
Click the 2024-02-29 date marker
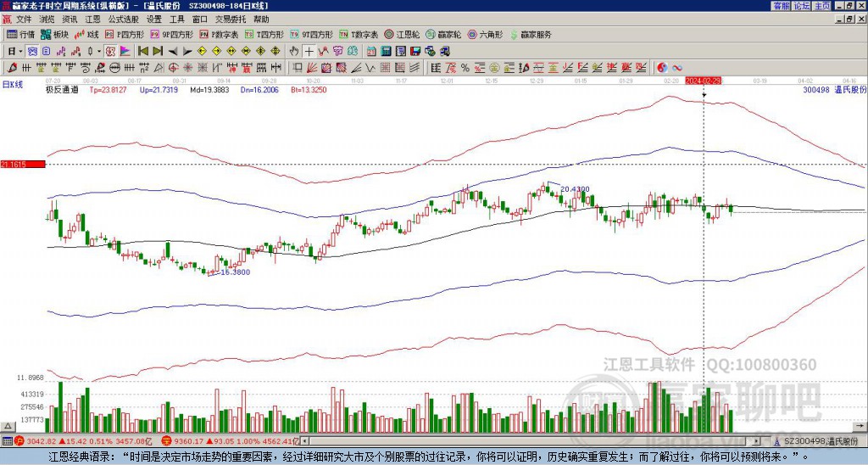703,81
